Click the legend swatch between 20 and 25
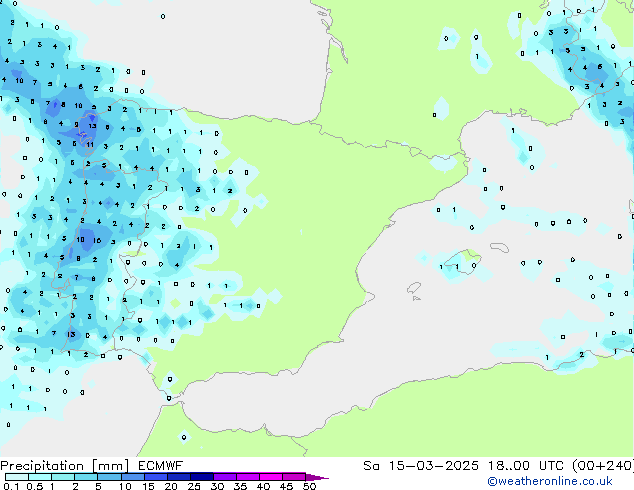Viewport: 634px width, 490px height. point(178,477)
